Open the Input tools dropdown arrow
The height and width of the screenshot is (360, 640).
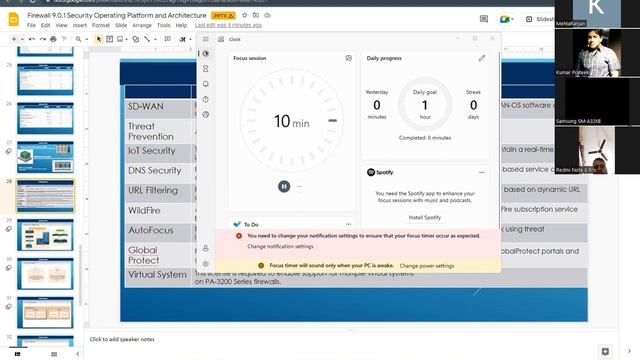pyautogui.click(x=190, y=40)
